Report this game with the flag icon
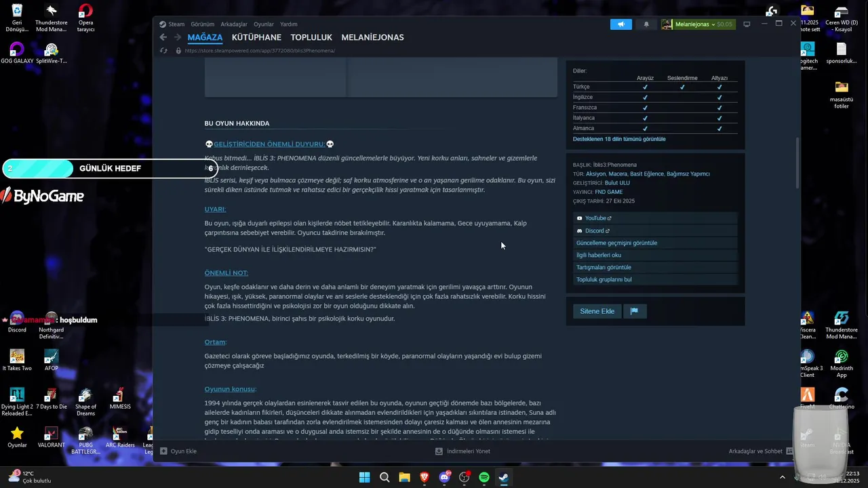The image size is (868, 488). (x=635, y=311)
